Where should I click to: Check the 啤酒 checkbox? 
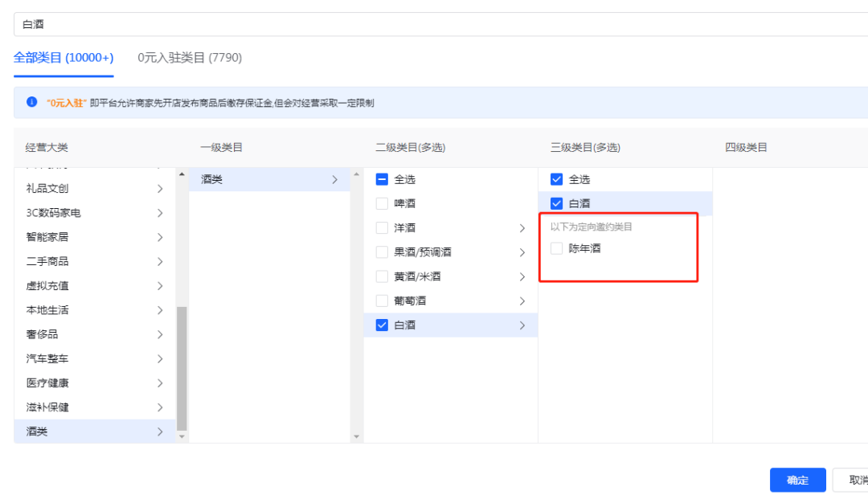coord(382,203)
